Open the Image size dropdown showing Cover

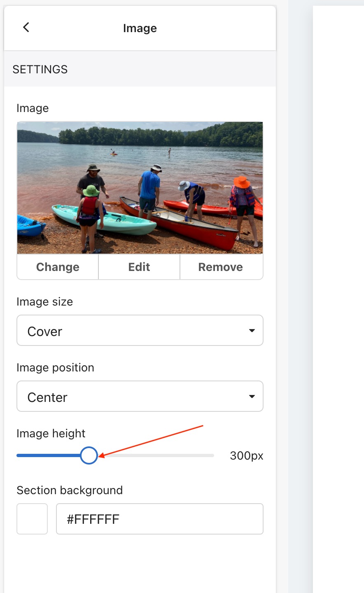coord(140,331)
